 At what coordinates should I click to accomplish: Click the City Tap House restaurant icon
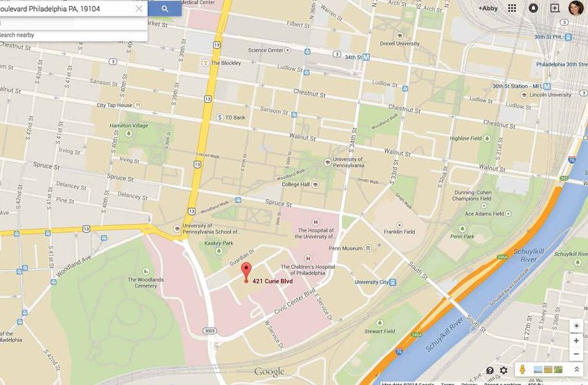138,105
